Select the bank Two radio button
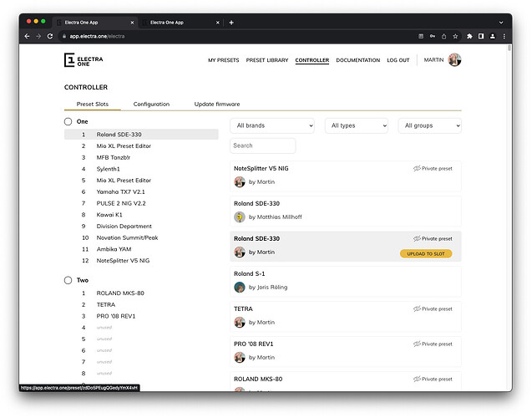This screenshot has width=532, height=418. 68,280
